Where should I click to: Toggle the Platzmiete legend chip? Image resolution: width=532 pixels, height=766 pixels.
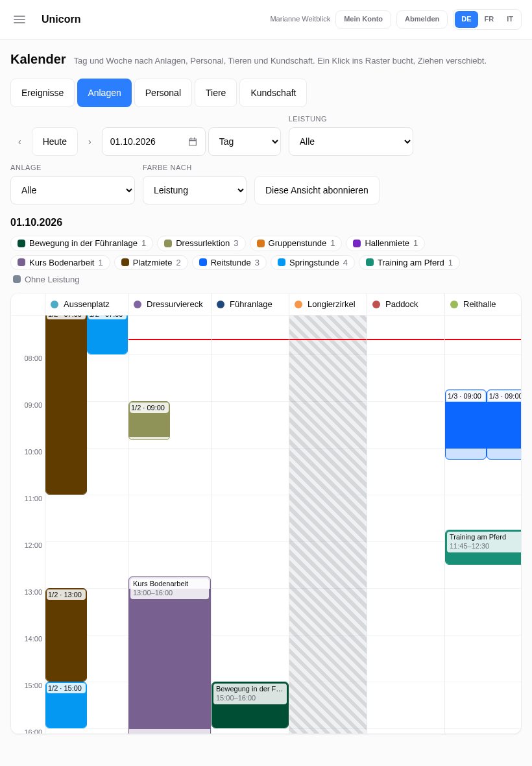pos(151,263)
